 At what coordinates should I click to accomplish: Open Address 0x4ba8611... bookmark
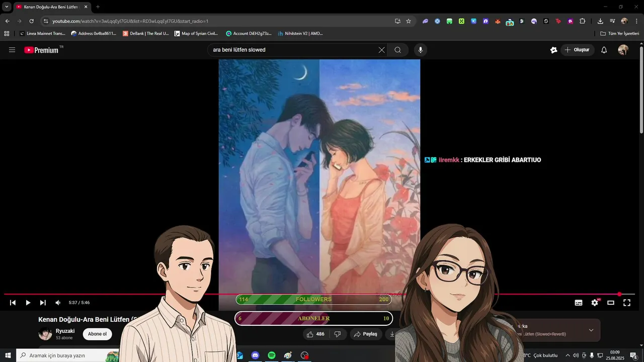pos(94,33)
